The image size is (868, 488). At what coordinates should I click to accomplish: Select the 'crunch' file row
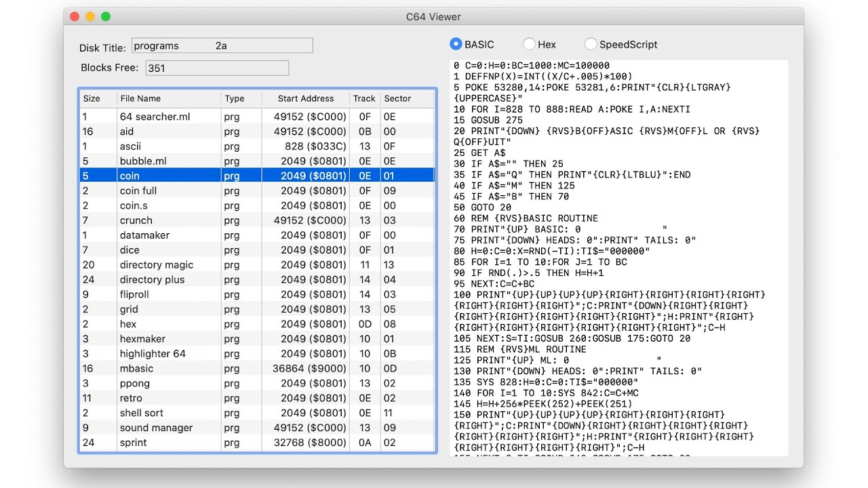(257, 220)
